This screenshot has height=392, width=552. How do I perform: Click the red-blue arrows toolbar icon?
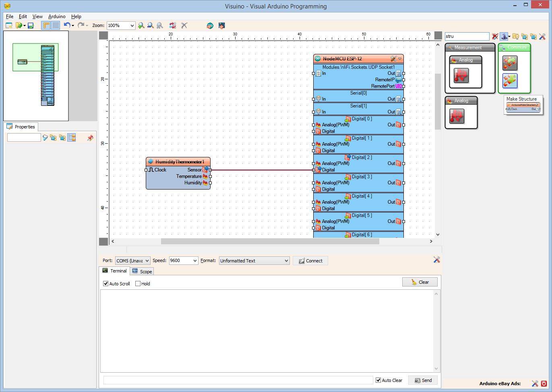click(173, 25)
